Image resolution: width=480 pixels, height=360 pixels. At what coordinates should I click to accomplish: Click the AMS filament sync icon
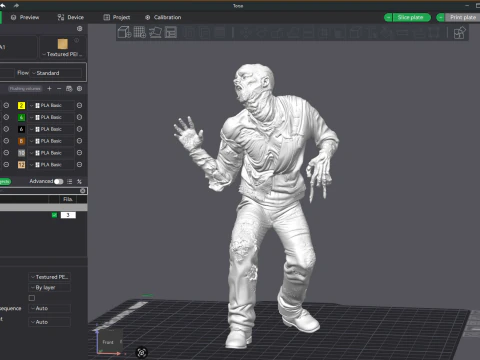tap(69, 88)
